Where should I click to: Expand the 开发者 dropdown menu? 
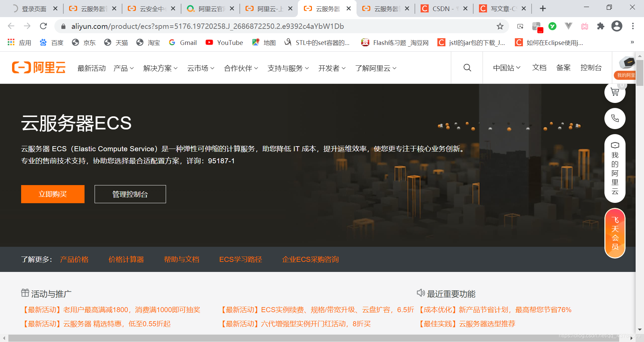point(332,68)
